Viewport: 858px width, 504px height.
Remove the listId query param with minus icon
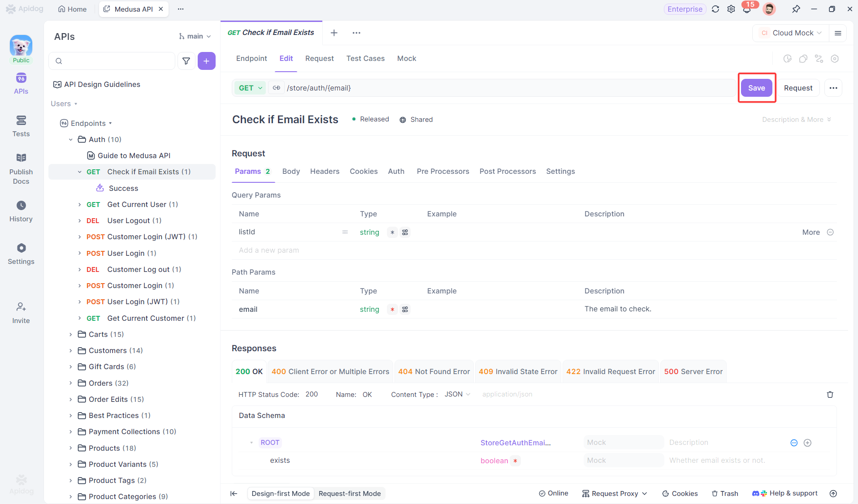pyautogui.click(x=830, y=232)
